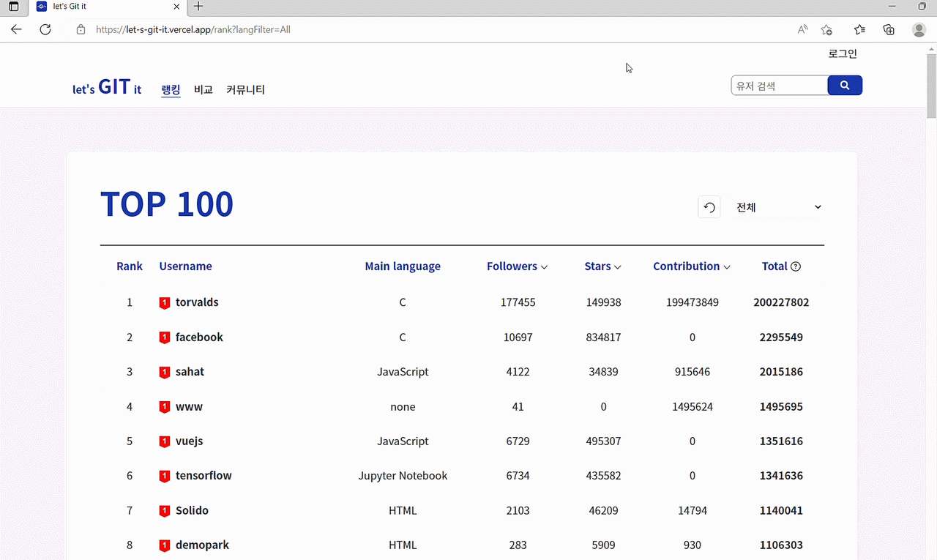Screen dimensions: 937x560
Task: Open the 전체 language filter dropdown
Action: click(777, 208)
